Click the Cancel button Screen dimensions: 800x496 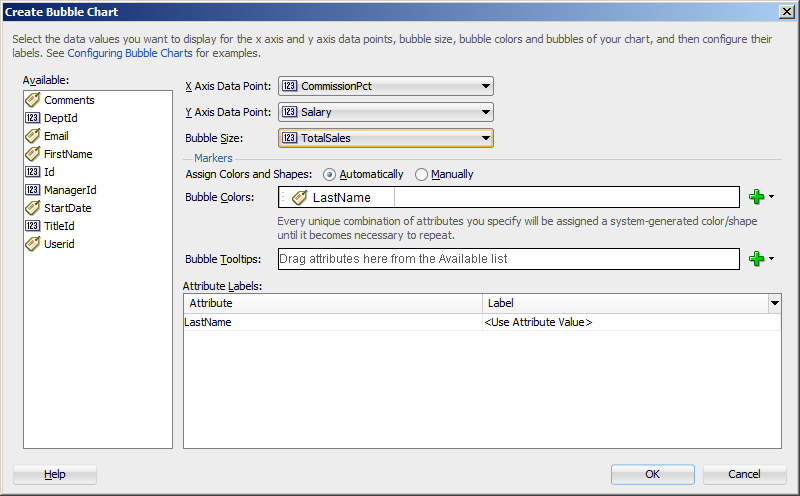tap(744, 474)
